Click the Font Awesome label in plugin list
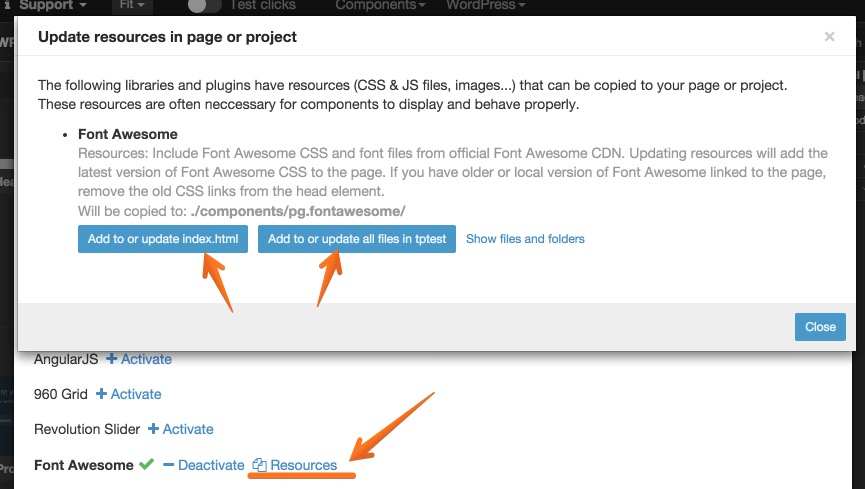The height and width of the screenshot is (489, 865). pyautogui.click(x=84, y=465)
